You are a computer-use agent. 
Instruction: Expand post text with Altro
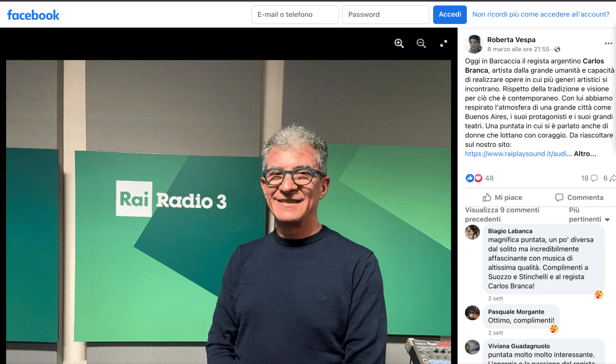[x=585, y=154]
